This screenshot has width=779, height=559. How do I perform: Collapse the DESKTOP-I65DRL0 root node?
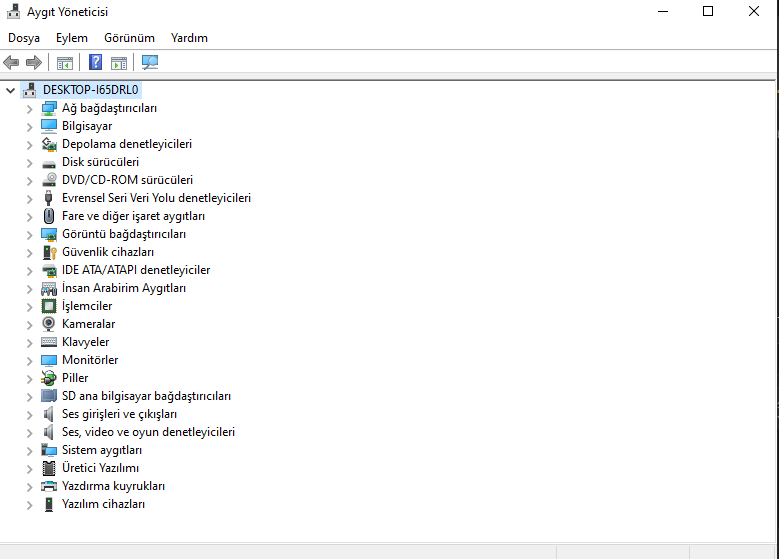(x=10, y=90)
